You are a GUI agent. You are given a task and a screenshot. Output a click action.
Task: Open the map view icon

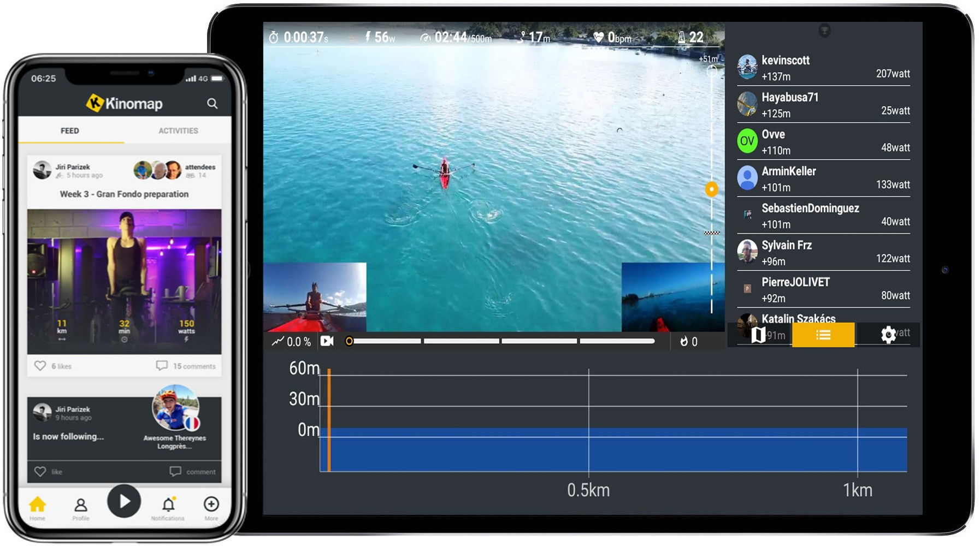click(x=758, y=335)
